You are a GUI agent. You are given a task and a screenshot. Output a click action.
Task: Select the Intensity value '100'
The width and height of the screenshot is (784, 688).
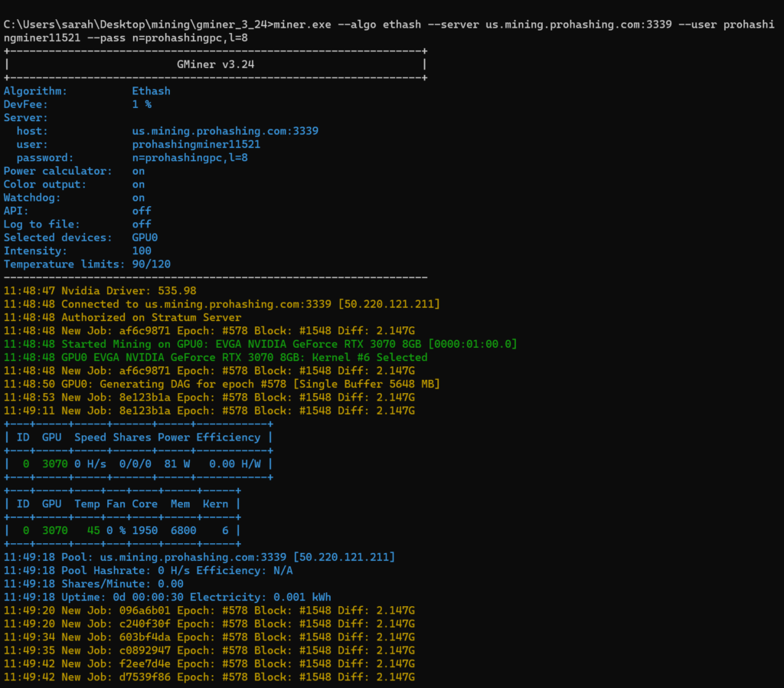point(142,251)
